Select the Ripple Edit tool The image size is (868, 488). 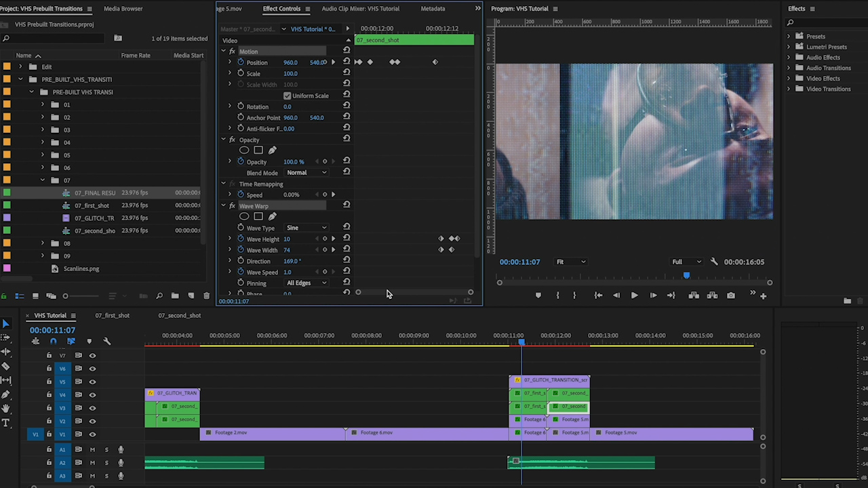click(6, 352)
